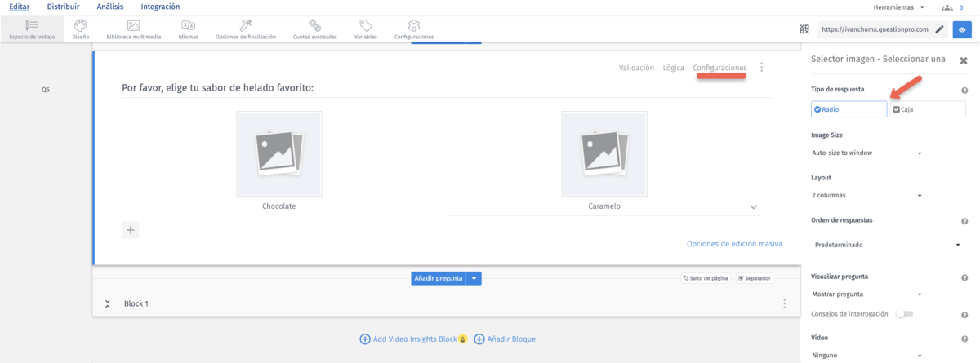Click the users count icon
Screen dimensions: 980x363
pos(947,7)
